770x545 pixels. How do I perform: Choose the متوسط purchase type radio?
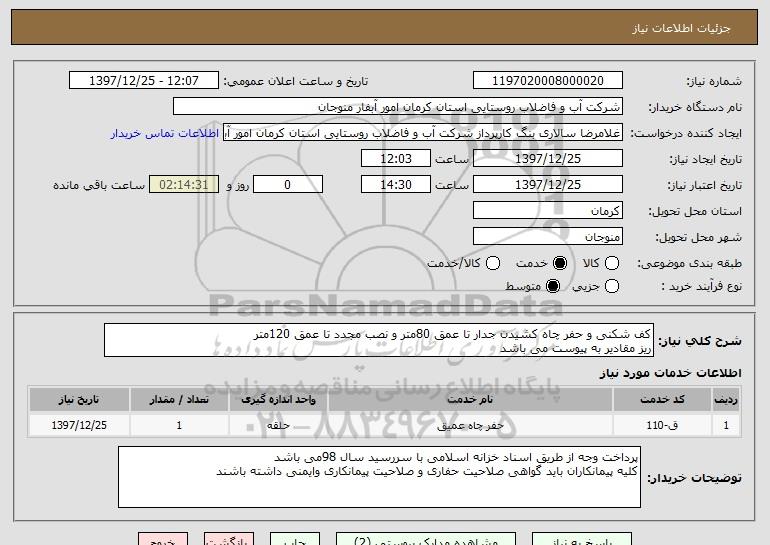553,286
